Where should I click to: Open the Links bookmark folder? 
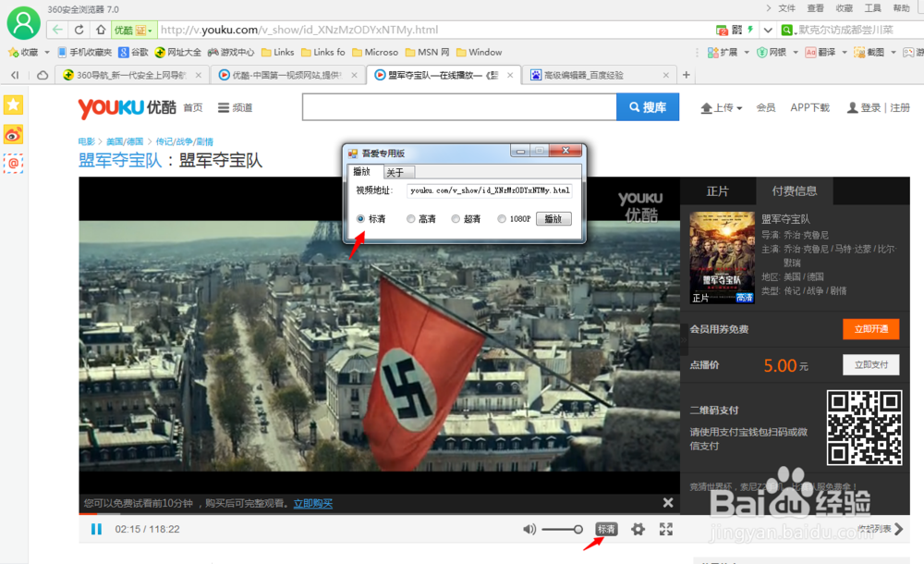click(277, 52)
